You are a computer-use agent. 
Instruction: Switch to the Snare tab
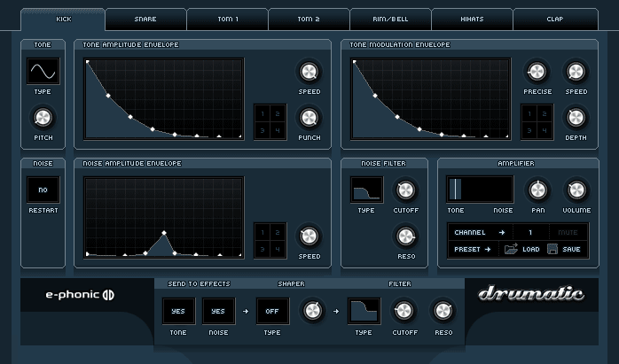pos(145,19)
